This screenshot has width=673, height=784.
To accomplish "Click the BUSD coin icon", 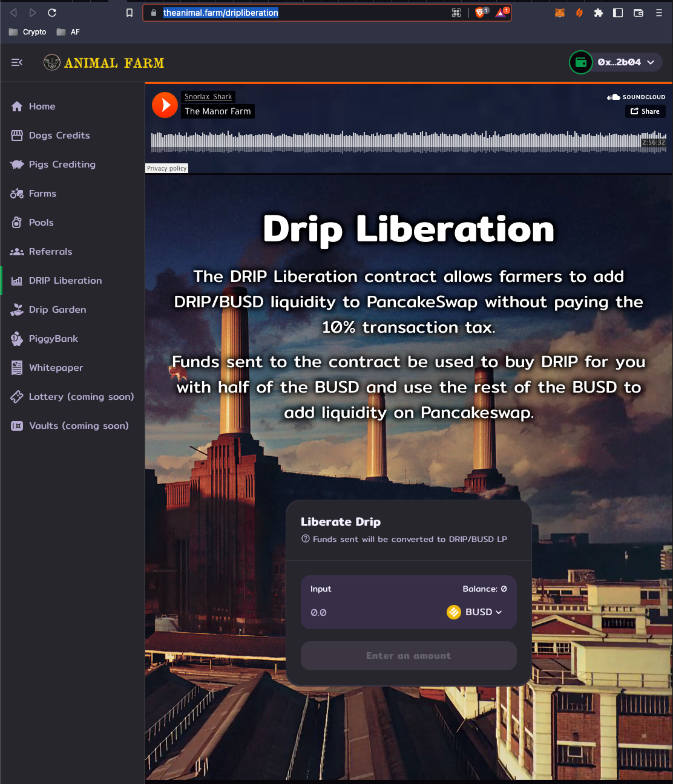I will (454, 612).
